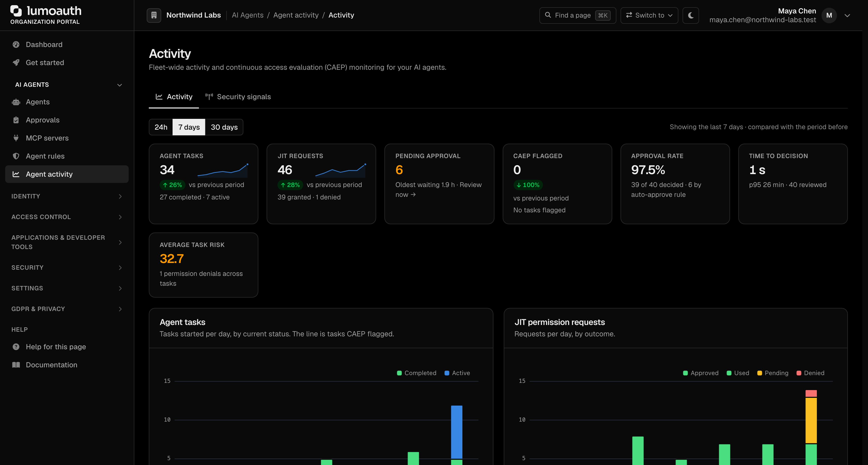Click the red Denied bar segment in JIT chart
The width and height of the screenshot is (868, 465).
click(811, 393)
